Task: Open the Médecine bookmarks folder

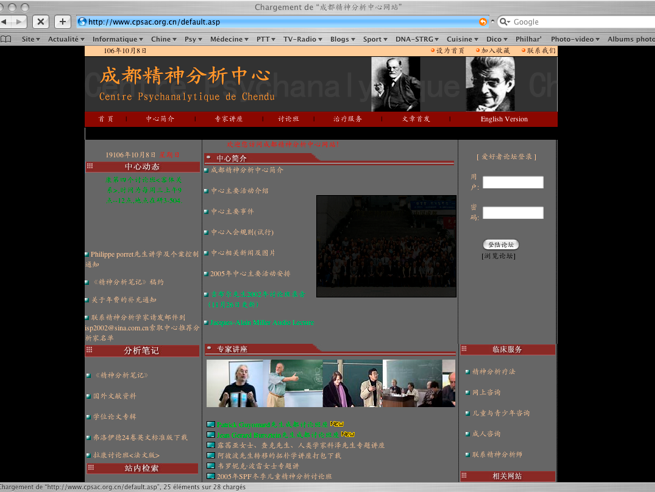Action: (x=229, y=39)
